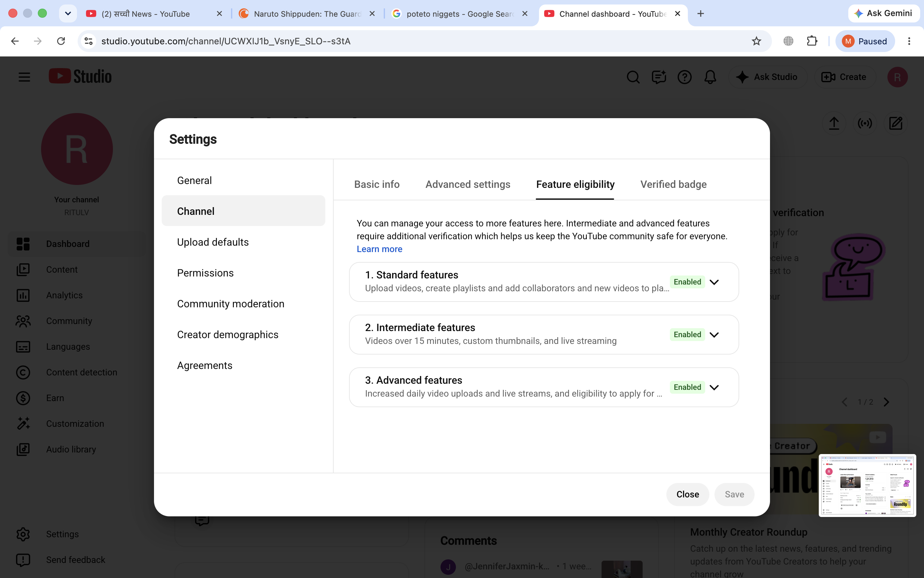
Task: Open the help question mark icon
Action: 684,77
